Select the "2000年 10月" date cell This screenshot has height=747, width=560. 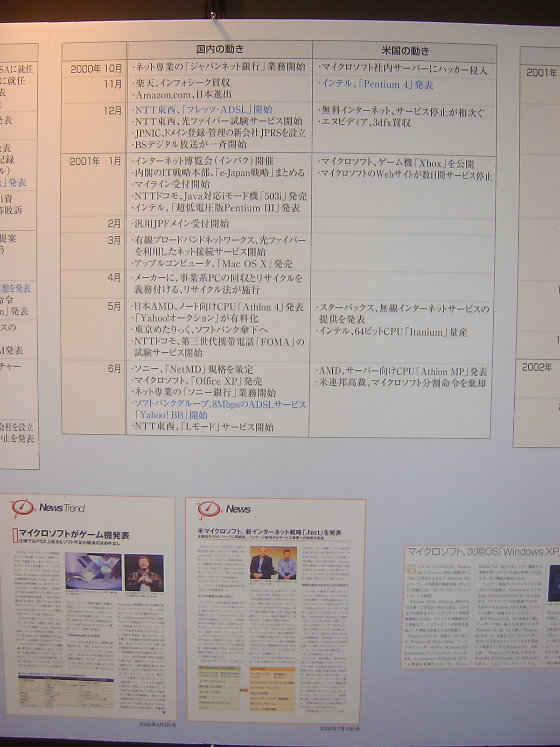click(x=97, y=69)
